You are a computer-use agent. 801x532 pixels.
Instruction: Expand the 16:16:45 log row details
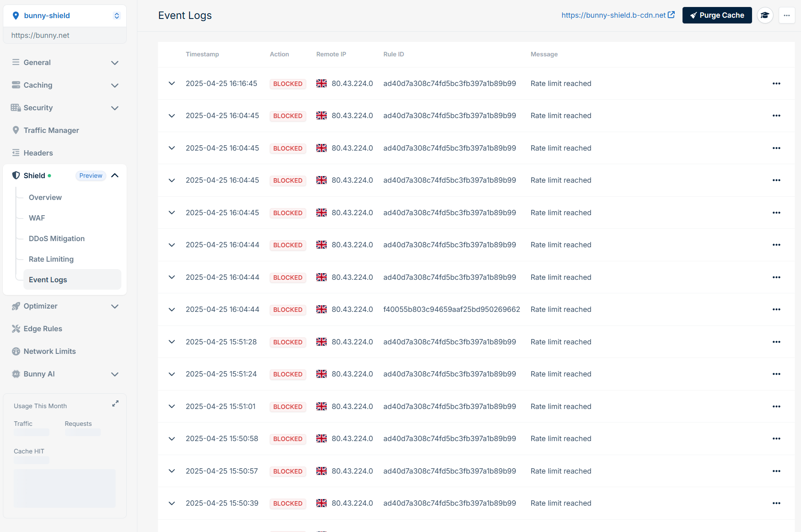[172, 84]
